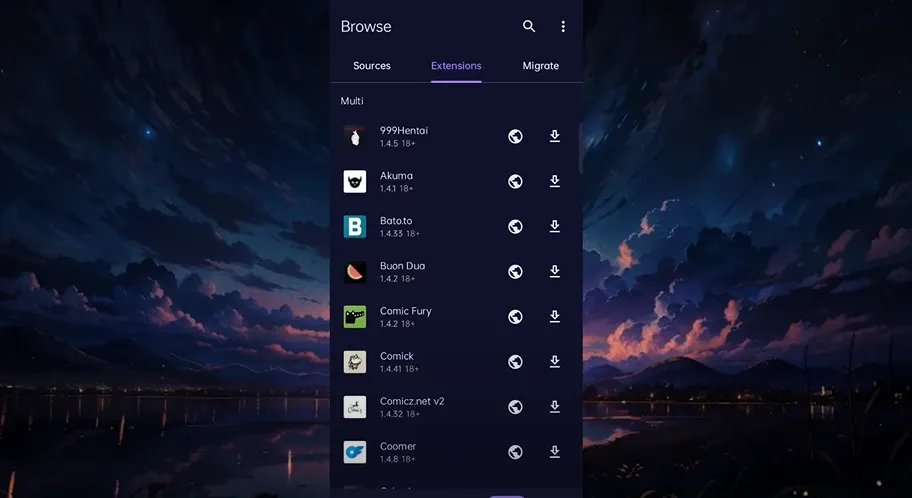
Task: Click the Comick extension thumbnail
Action: 355,362
